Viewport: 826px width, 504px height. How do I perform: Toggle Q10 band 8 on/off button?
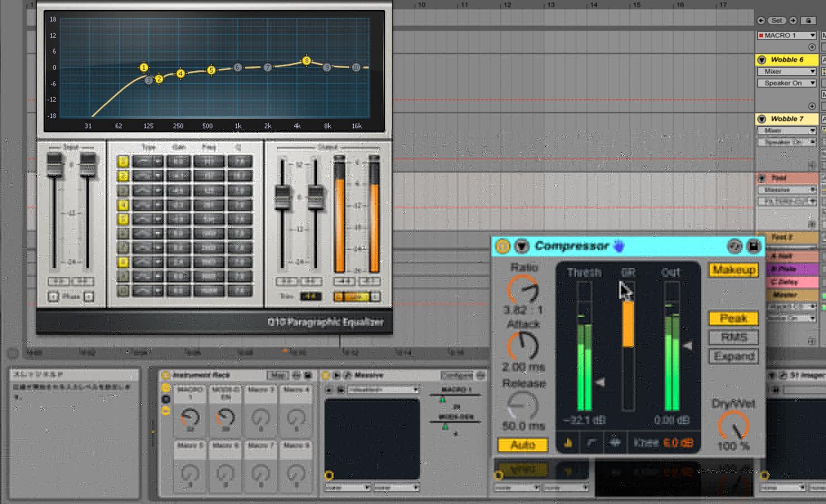coord(123,262)
